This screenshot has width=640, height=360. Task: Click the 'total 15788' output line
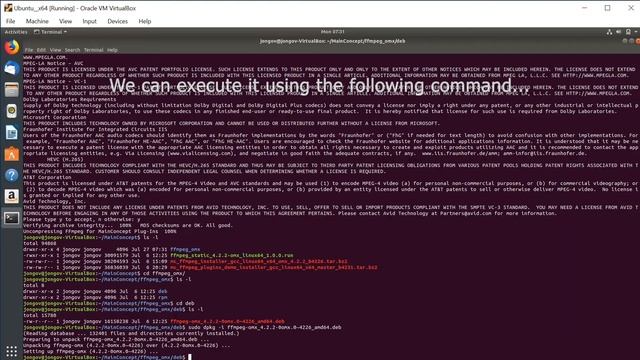click(40, 316)
